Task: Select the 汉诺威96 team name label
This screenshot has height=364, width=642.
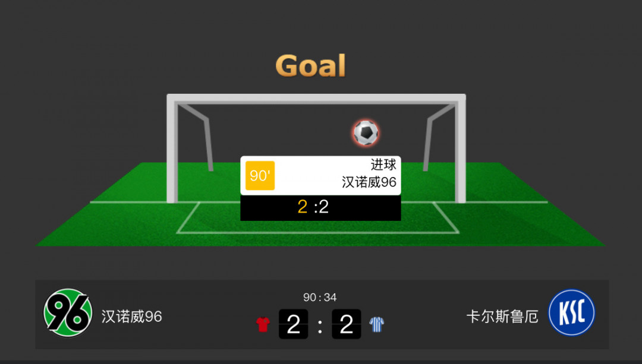Action: click(132, 316)
